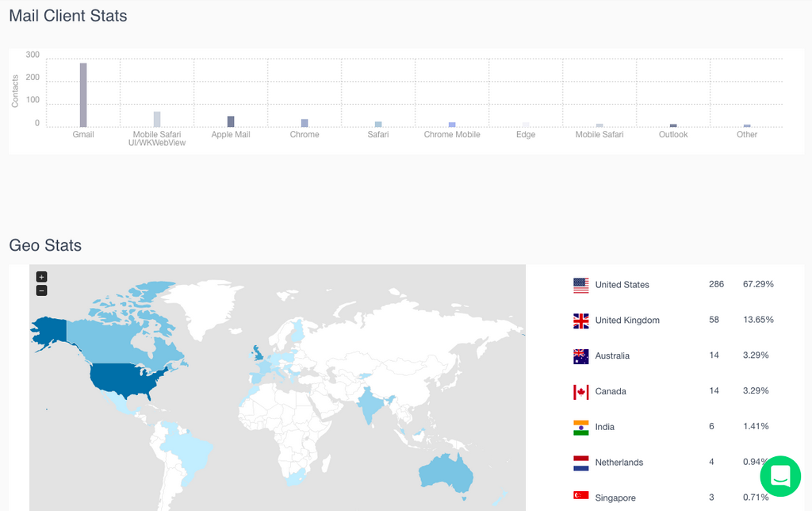Click the 'Edge' axis label
812x511 pixels.
(x=526, y=135)
